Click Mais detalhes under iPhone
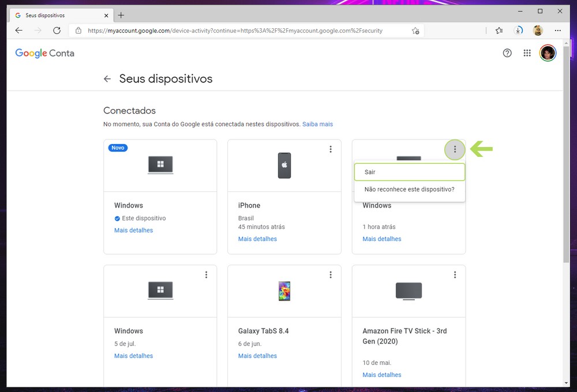The width and height of the screenshot is (577, 392). [257, 239]
